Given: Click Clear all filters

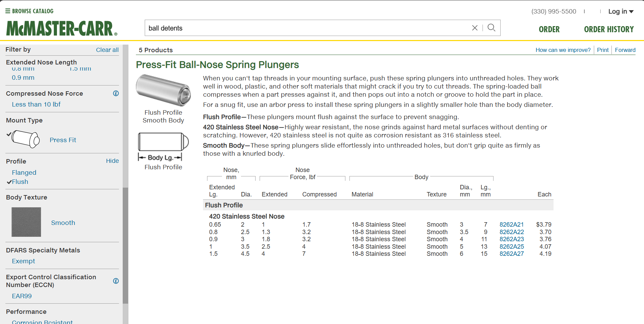Looking at the screenshot, I should pos(107,50).
